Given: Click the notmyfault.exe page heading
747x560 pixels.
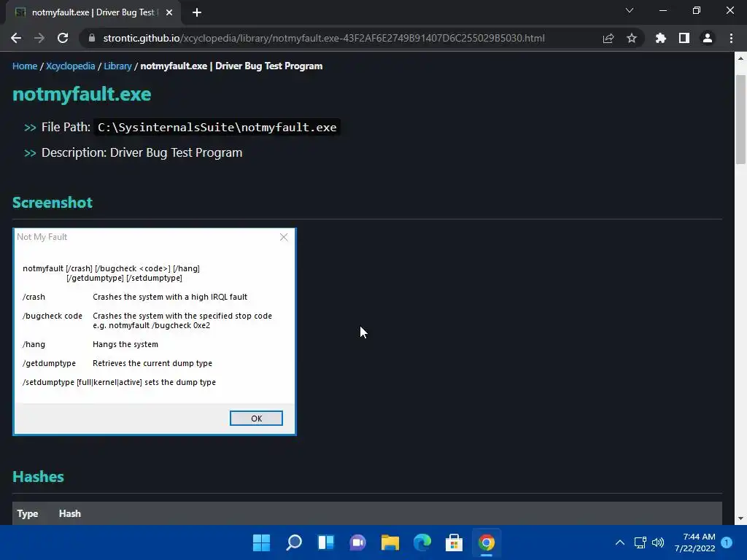Looking at the screenshot, I should [x=82, y=94].
